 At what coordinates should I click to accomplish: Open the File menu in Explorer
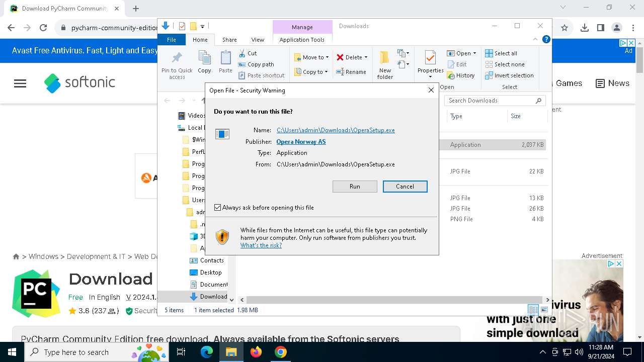click(172, 40)
